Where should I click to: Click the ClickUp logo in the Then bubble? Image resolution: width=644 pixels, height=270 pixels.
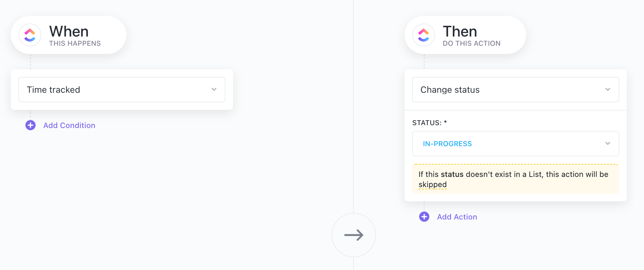[424, 35]
